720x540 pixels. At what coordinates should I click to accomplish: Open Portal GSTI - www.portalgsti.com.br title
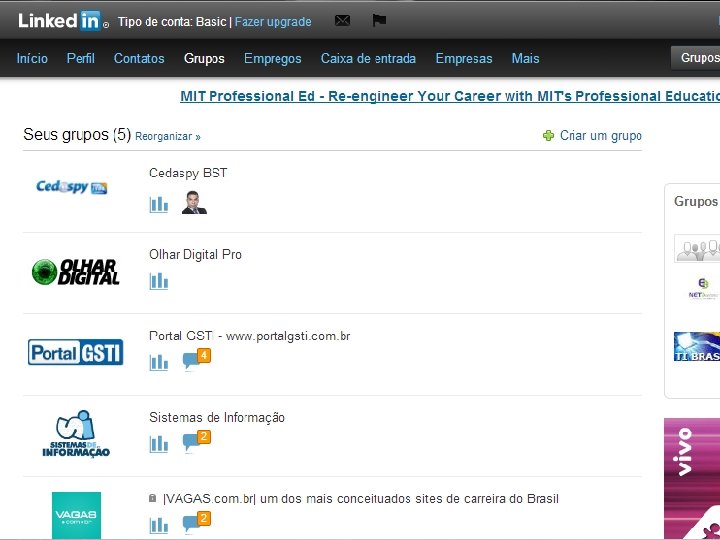(250, 336)
